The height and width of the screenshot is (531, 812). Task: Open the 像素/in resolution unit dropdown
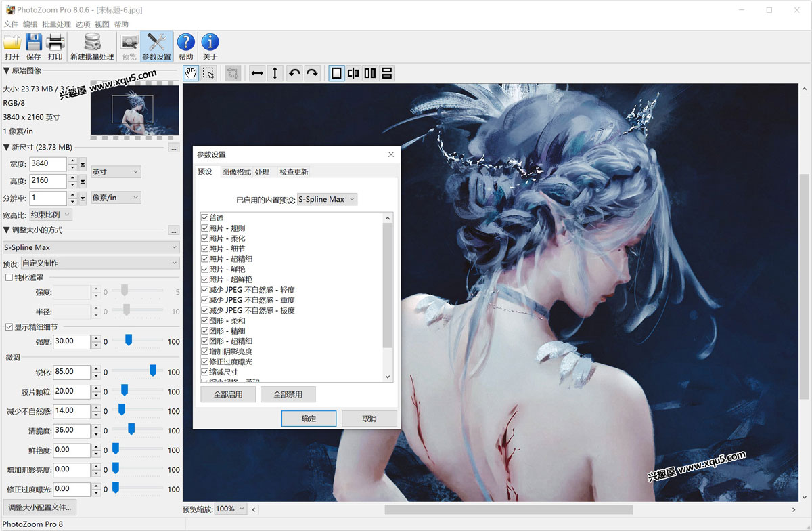coord(116,197)
